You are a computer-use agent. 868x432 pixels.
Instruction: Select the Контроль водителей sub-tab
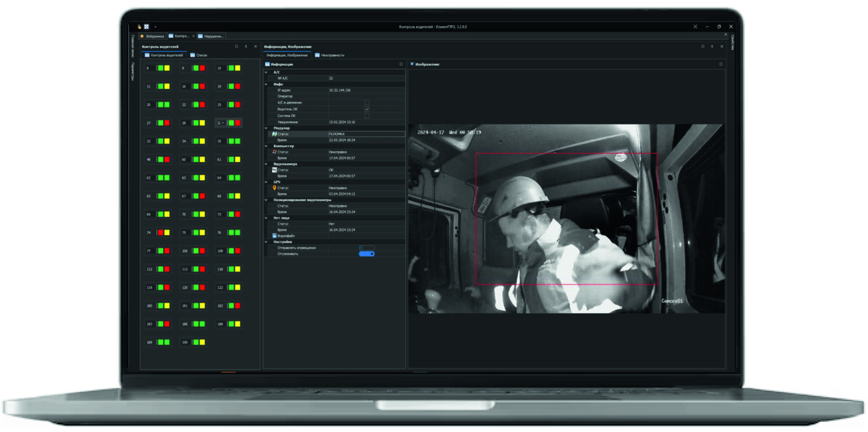click(164, 55)
